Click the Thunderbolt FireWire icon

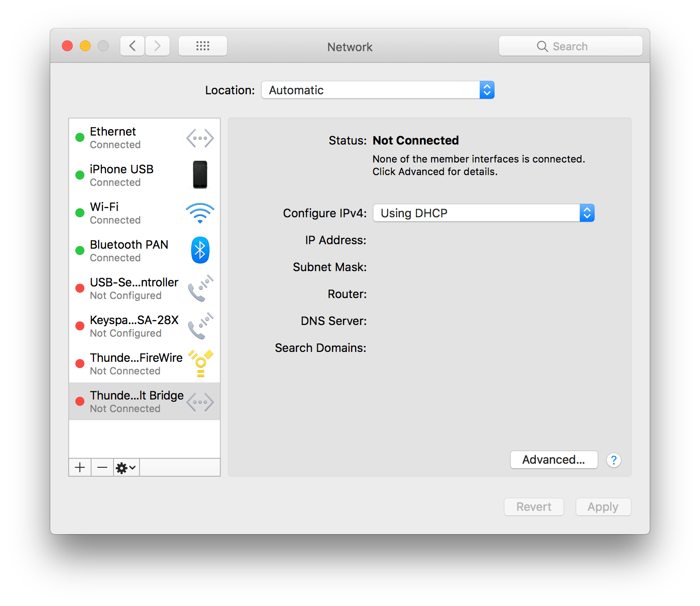click(x=200, y=363)
